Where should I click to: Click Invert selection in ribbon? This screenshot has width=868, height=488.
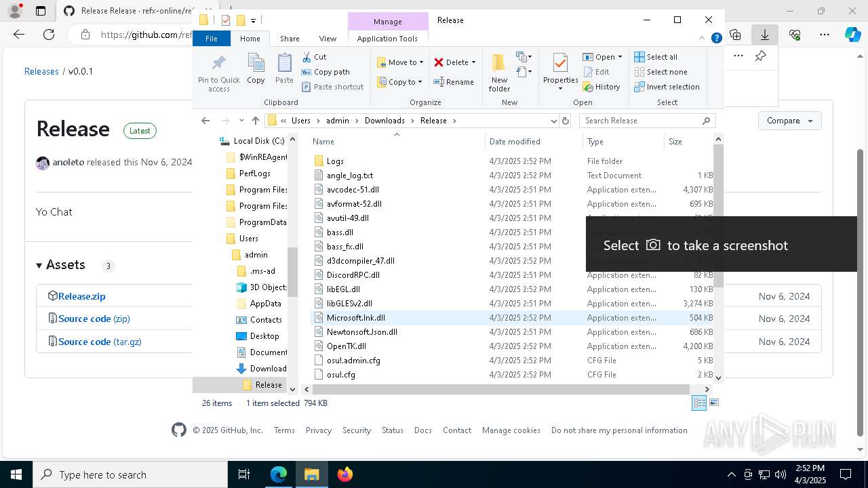(x=667, y=87)
